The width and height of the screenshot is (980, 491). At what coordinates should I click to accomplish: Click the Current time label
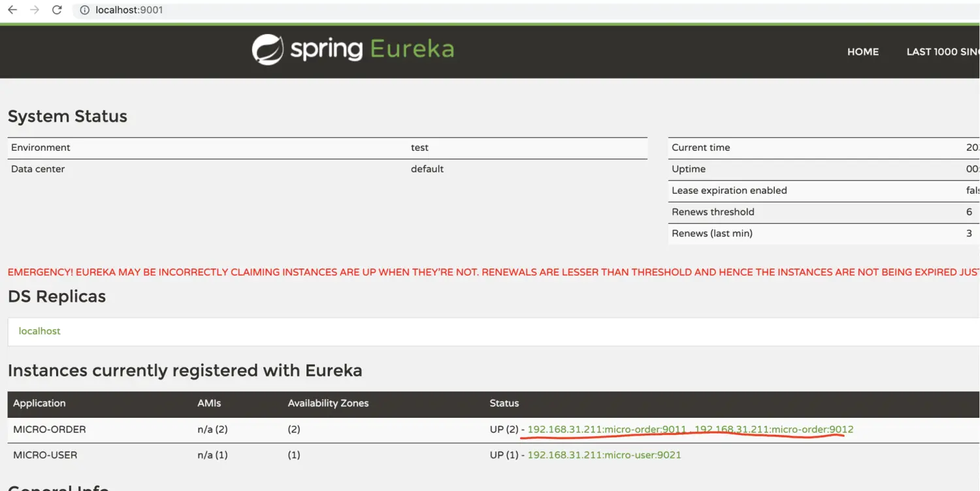701,148
